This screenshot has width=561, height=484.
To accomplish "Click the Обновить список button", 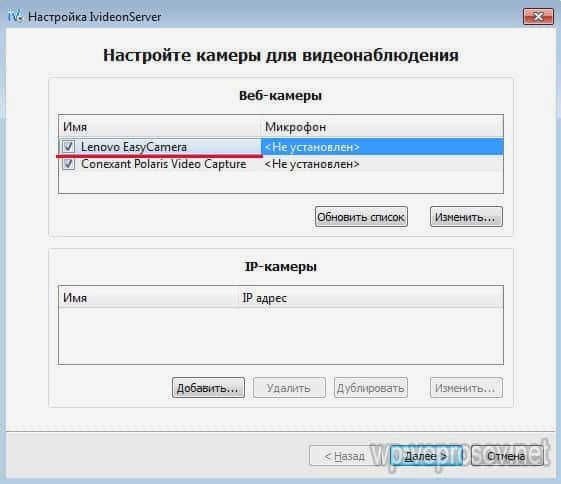I will click(361, 217).
